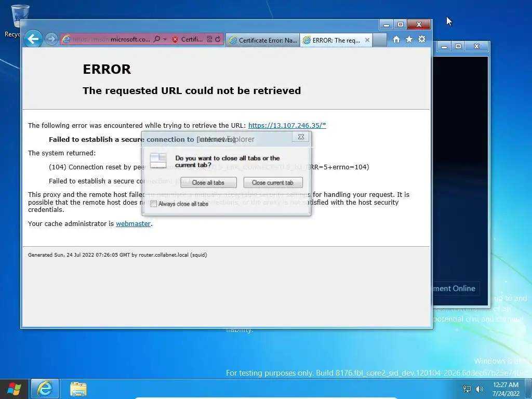
Task: Open the volume speaker tray icon
Action: click(x=479, y=389)
